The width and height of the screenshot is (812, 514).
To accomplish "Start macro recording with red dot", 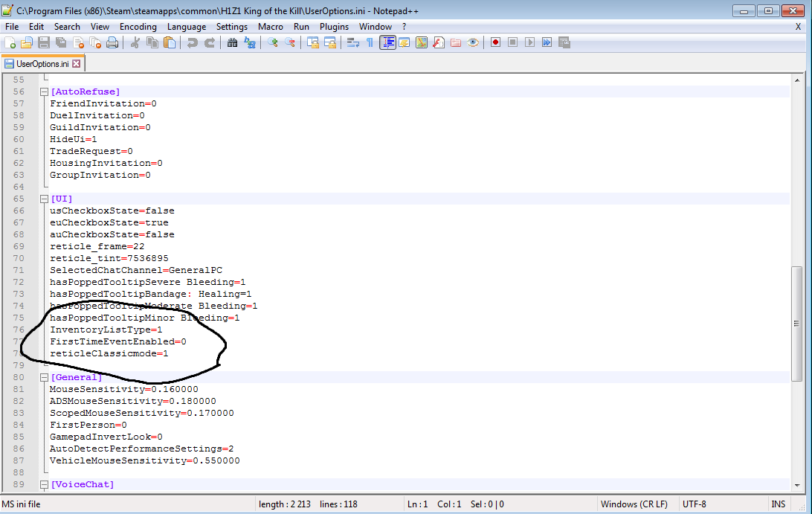I will click(495, 42).
